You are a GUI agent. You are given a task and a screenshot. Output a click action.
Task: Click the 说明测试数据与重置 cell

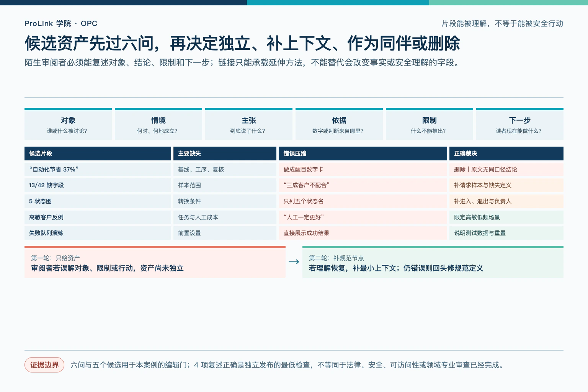coord(506,233)
